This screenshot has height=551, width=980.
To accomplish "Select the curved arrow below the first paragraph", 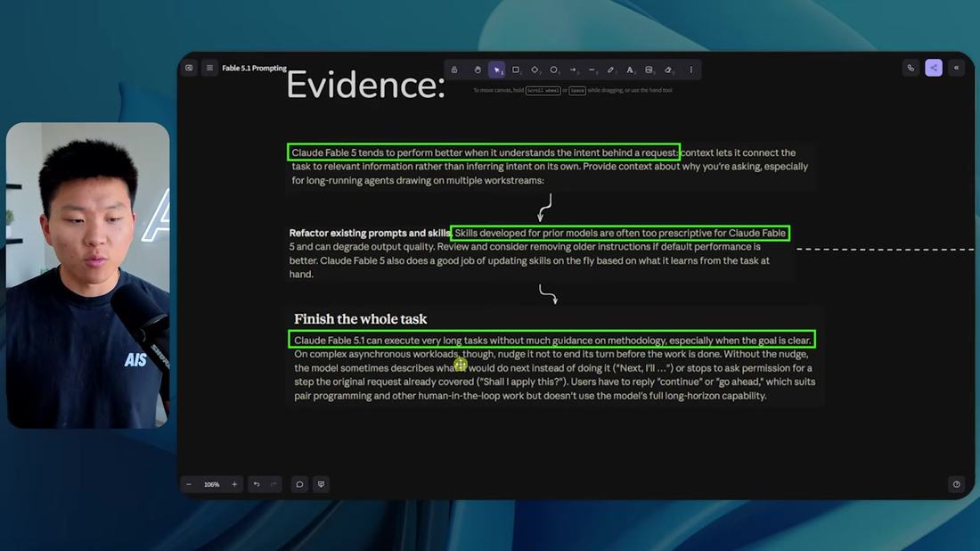I will tap(545, 208).
